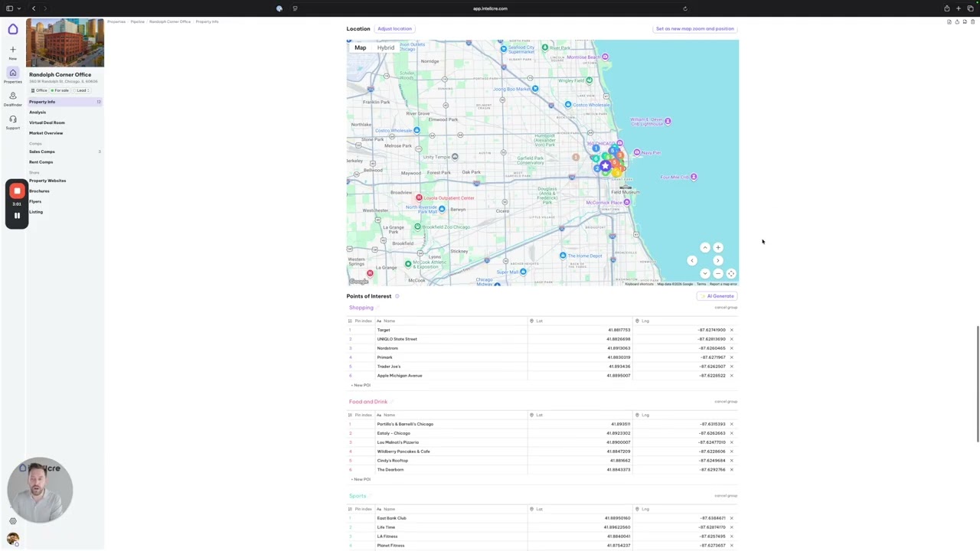Switch map to Hybrid view
The height and width of the screenshot is (551, 980).
tap(386, 47)
